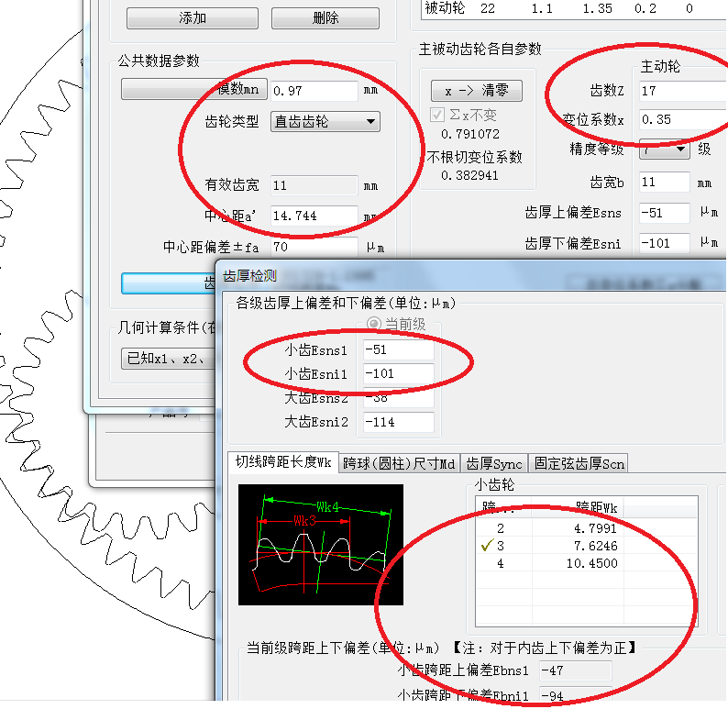Screen dimensions: 728x709
Task: Switch to the 切线跨距长度Wk tab
Action: tap(283, 462)
